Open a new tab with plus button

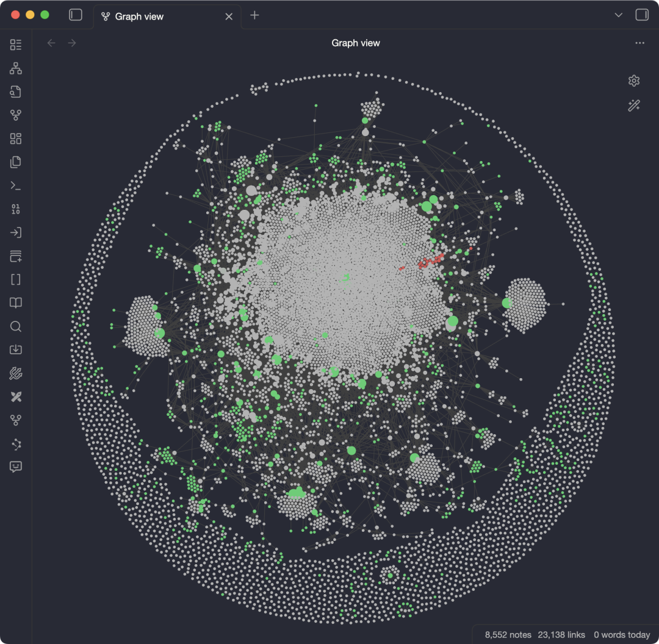pyautogui.click(x=254, y=15)
